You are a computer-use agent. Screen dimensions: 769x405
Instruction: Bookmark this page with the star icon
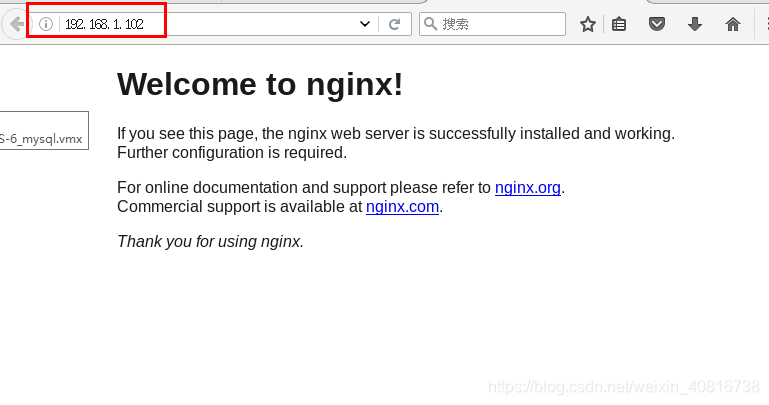(x=588, y=24)
